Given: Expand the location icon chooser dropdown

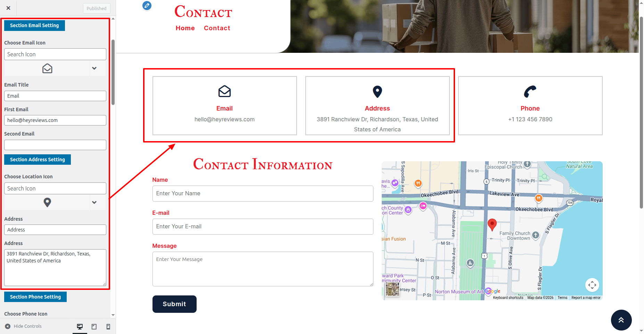Looking at the screenshot, I should (x=94, y=203).
